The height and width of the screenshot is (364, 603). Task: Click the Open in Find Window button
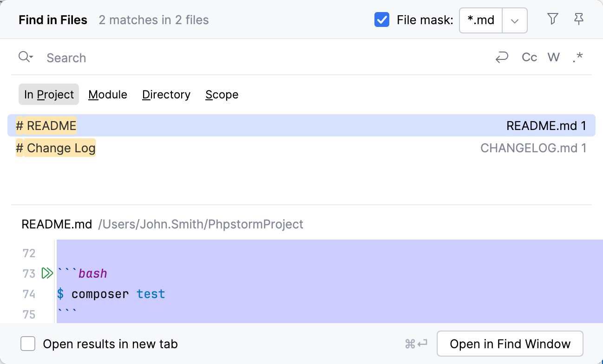coord(510,344)
